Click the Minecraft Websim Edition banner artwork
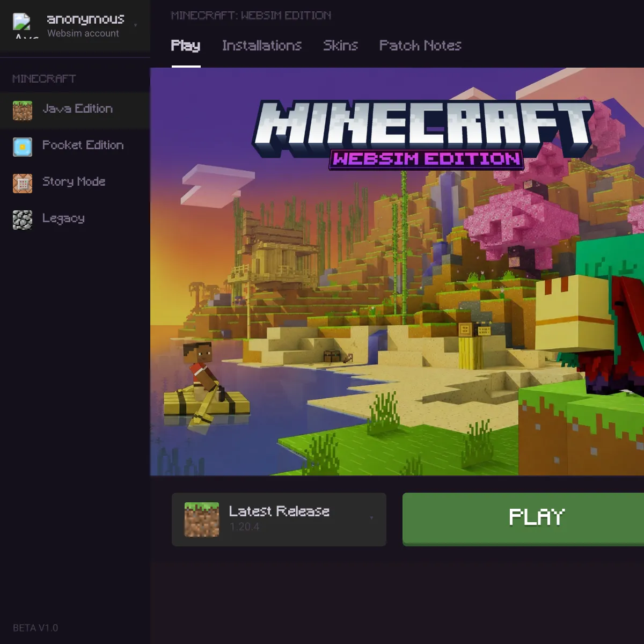The image size is (644, 644). (397, 272)
